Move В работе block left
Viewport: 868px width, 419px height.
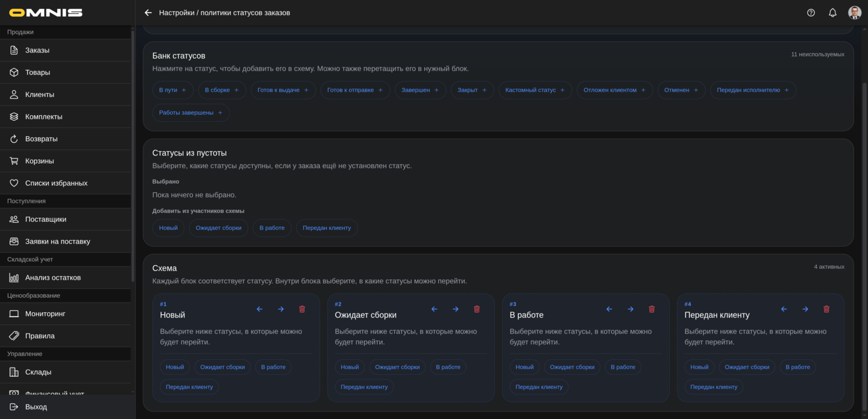(x=609, y=309)
